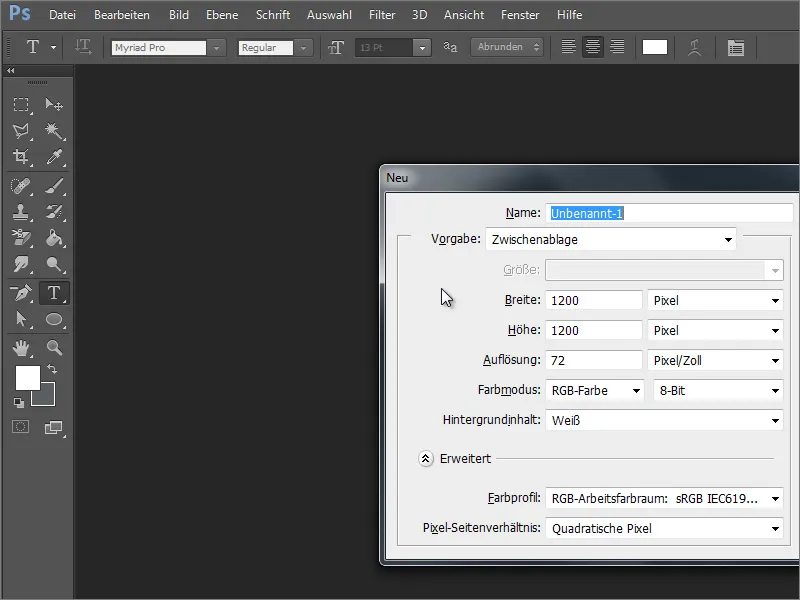Select the Healing Brush tool

[21, 186]
